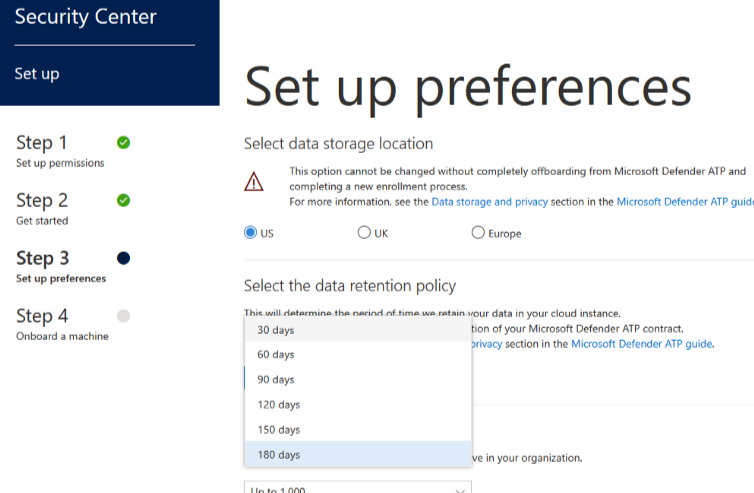754x493 pixels.
Task: Pick 90 days retention option
Action: tap(358, 379)
